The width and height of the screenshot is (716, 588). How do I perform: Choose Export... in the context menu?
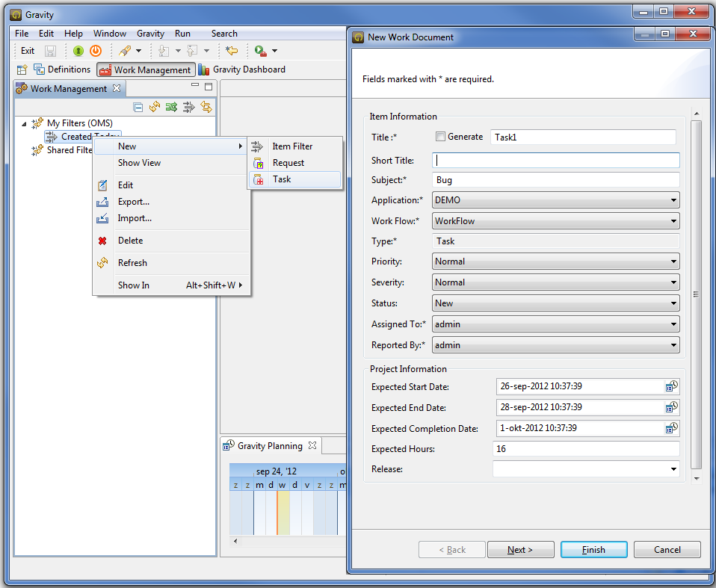click(x=134, y=202)
